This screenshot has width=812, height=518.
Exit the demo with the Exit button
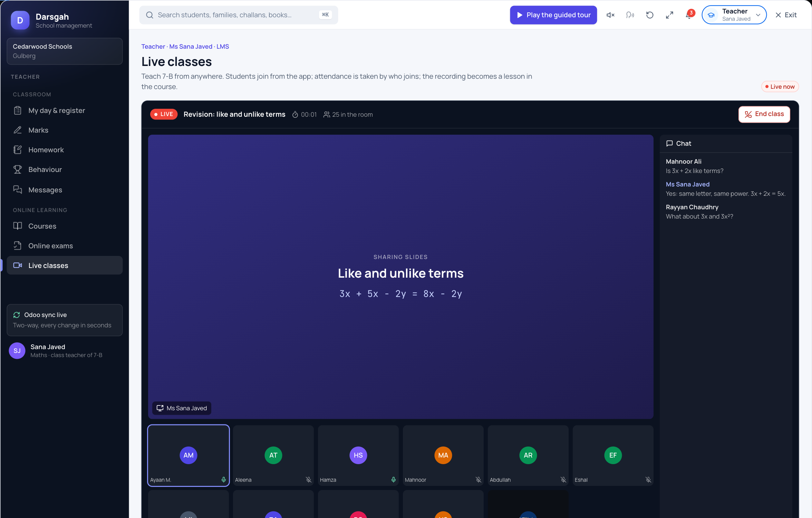coord(786,15)
